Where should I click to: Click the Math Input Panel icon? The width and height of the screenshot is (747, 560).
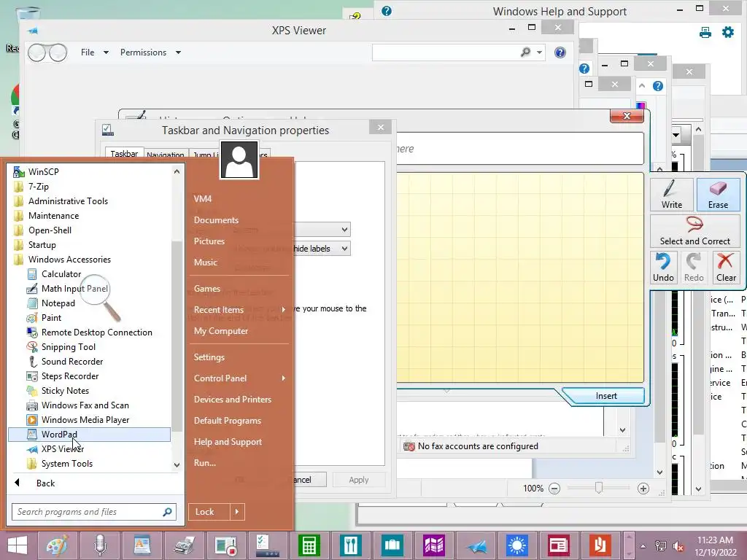pos(32,289)
